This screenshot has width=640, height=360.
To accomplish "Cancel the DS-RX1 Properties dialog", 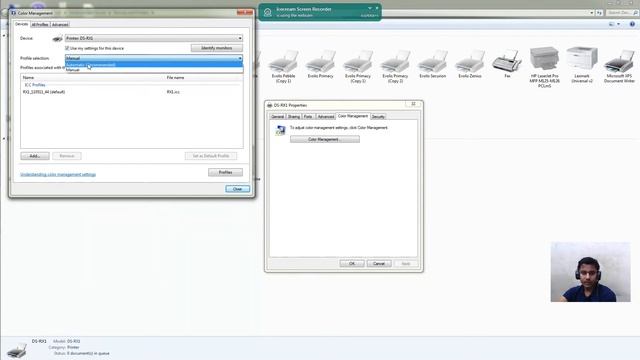I will [379, 264].
